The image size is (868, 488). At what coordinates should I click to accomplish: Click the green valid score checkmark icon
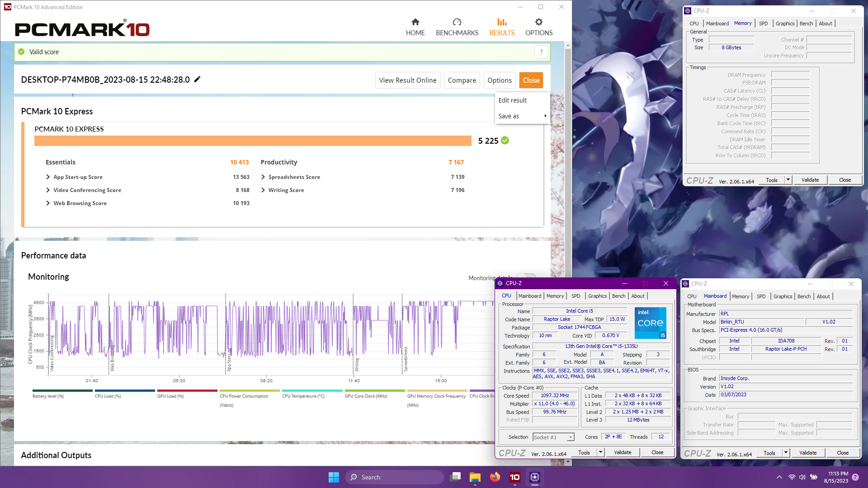(21, 52)
